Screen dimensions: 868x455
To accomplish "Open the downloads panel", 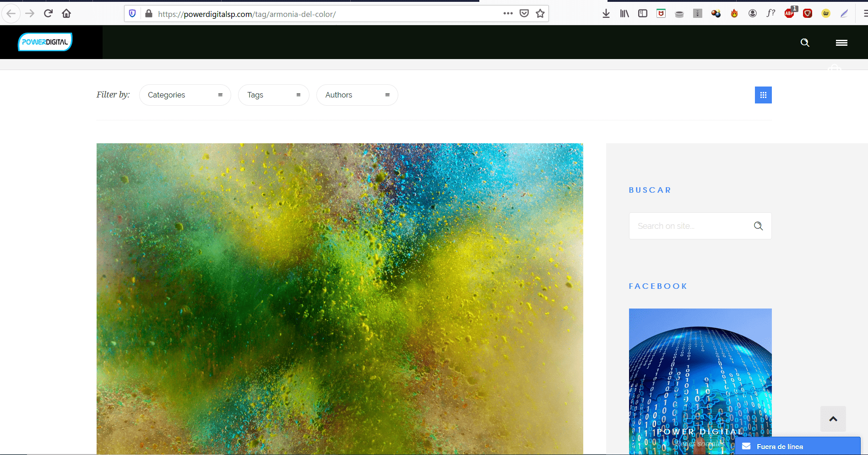I will tap(606, 14).
